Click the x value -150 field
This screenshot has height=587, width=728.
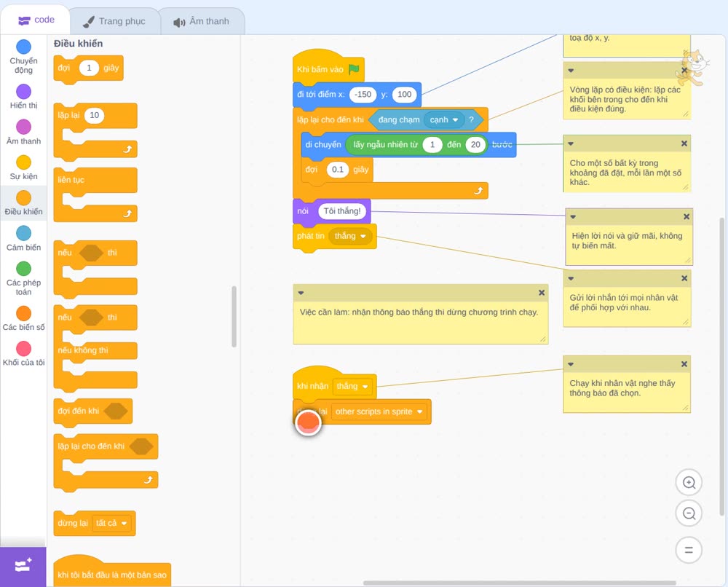pos(363,94)
